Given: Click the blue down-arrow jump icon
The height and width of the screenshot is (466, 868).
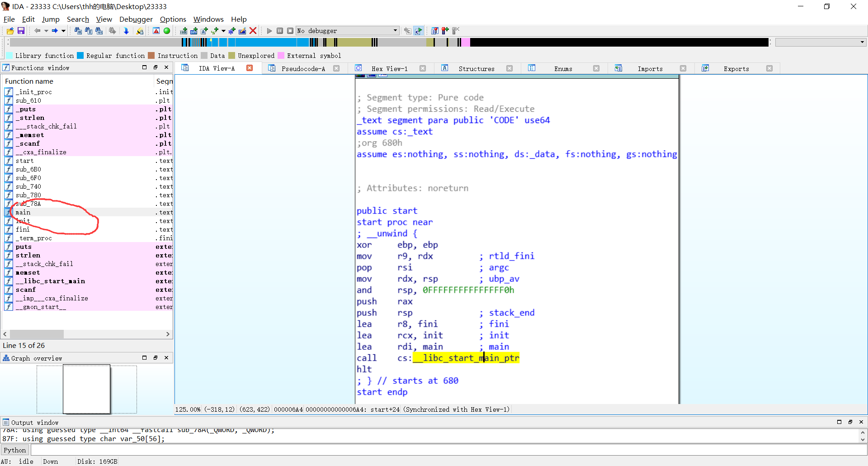Looking at the screenshot, I should pyautogui.click(x=126, y=31).
